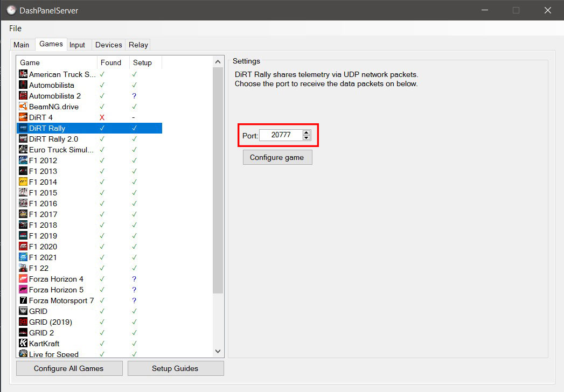Select the highlighted DiRT Rally row
The height and width of the screenshot is (392, 564).
click(x=89, y=128)
